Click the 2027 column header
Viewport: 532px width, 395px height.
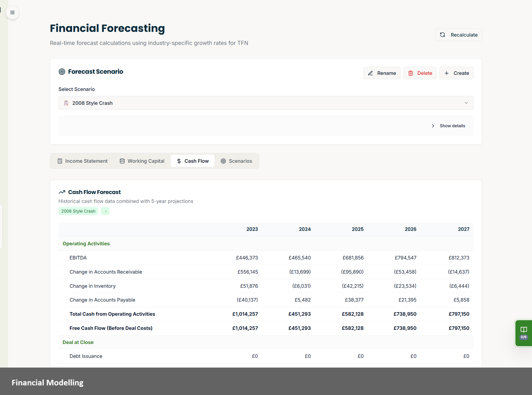point(463,229)
